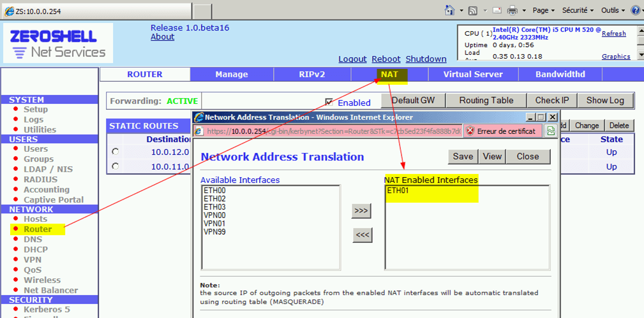Select the NAT tab
644x318 pixels.
[x=389, y=75]
